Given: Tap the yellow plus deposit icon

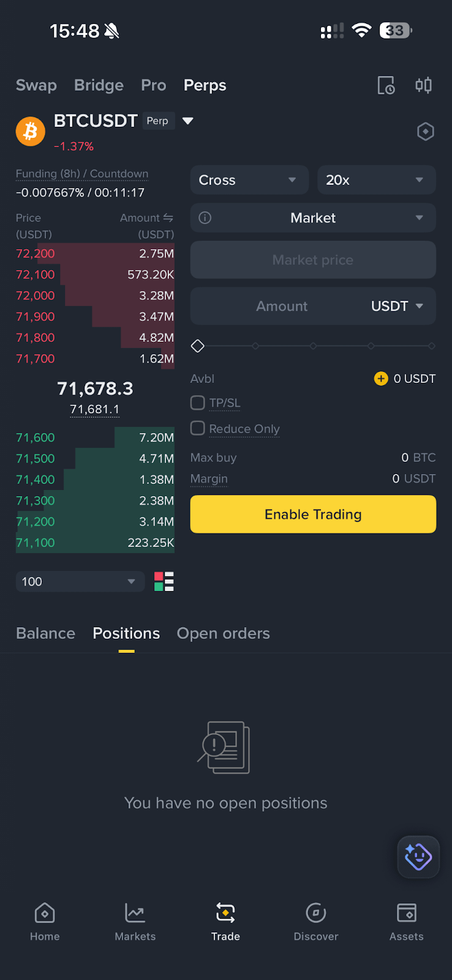Looking at the screenshot, I should 381,379.
